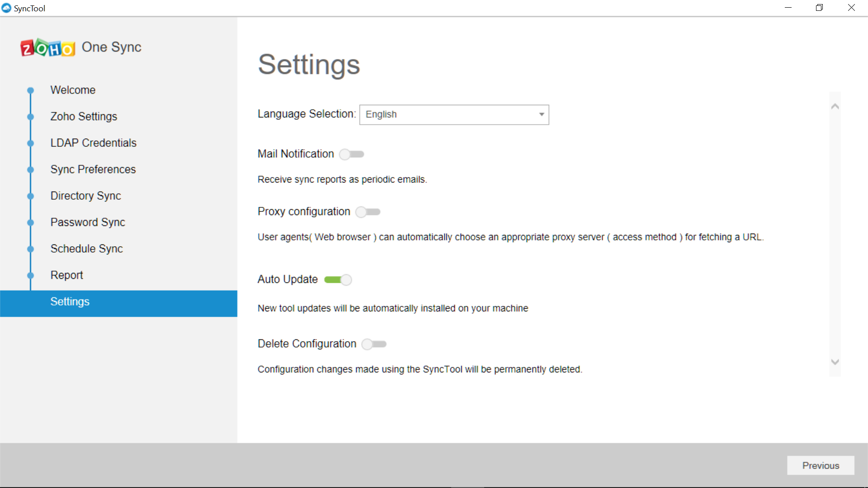The width and height of the screenshot is (868, 488).
Task: Toggle the Delete Configuration switch
Action: (x=374, y=344)
